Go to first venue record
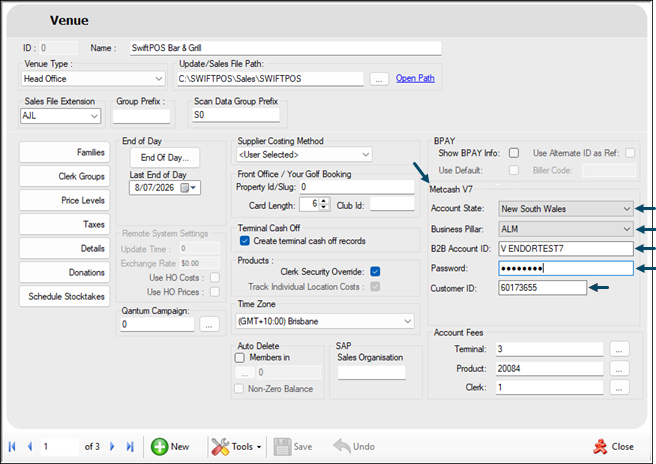The height and width of the screenshot is (464, 656). pyautogui.click(x=12, y=446)
